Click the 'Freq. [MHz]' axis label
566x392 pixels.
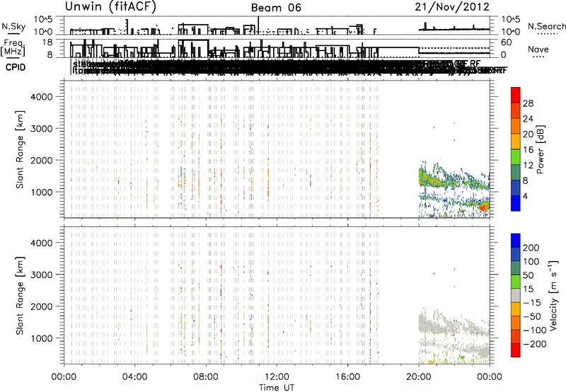[13, 48]
